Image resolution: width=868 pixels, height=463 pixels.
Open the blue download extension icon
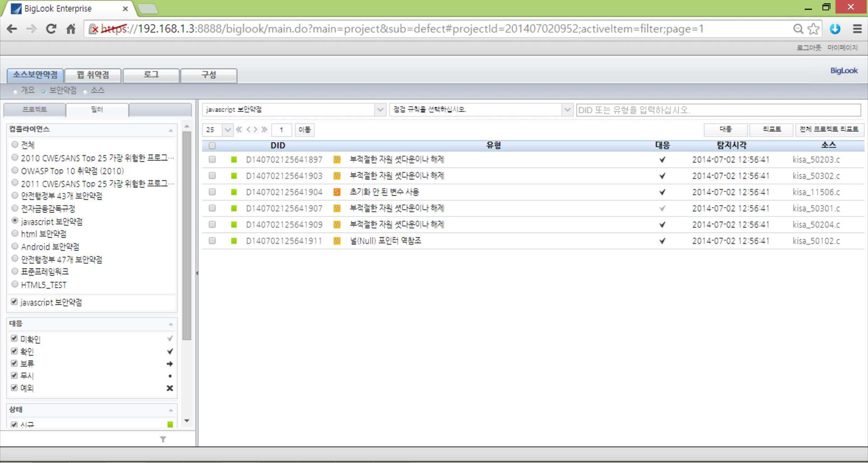pyautogui.click(x=835, y=29)
